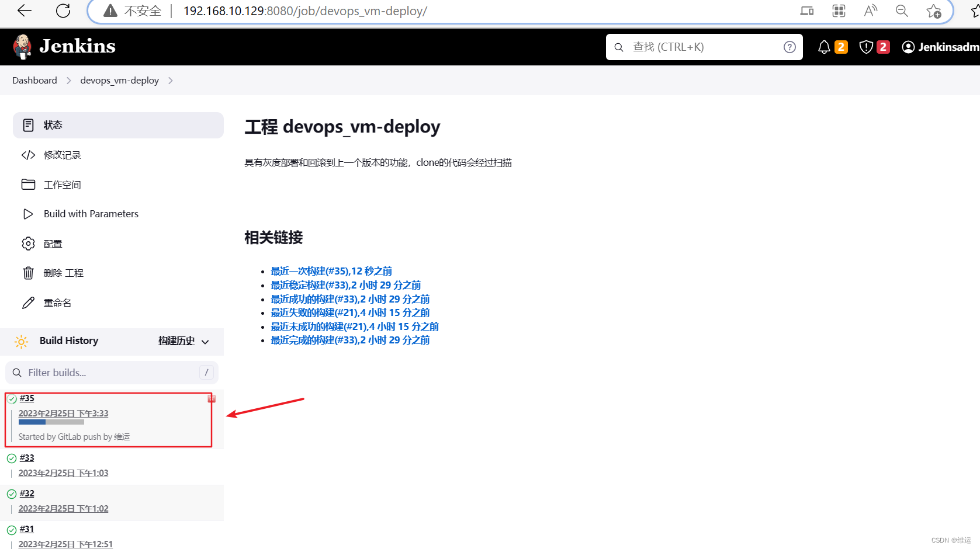980x549 pixels.
Task: Click the 修改记录 code icon
Action: pyautogui.click(x=28, y=155)
